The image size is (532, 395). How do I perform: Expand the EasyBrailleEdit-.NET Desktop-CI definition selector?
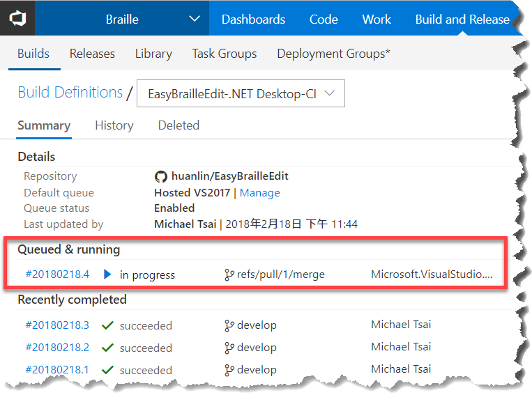coord(241,93)
